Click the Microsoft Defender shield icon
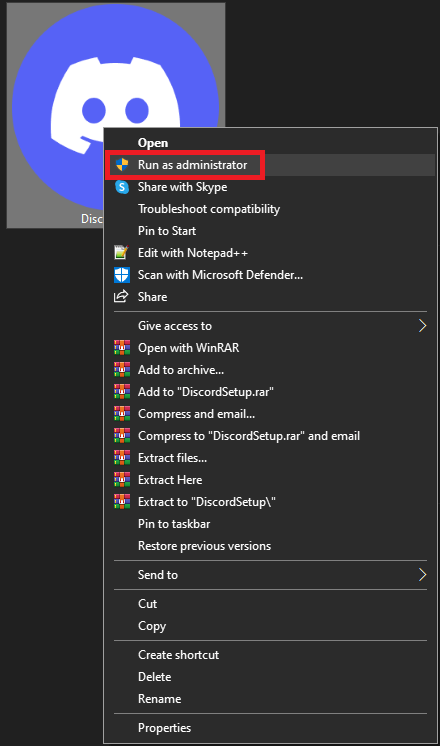Image resolution: width=440 pixels, height=746 pixels. tap(122, 275)
